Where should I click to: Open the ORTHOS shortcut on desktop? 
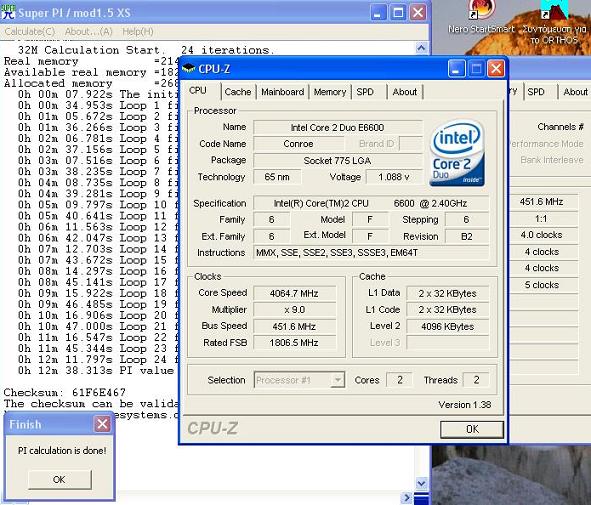coord(553,23)
